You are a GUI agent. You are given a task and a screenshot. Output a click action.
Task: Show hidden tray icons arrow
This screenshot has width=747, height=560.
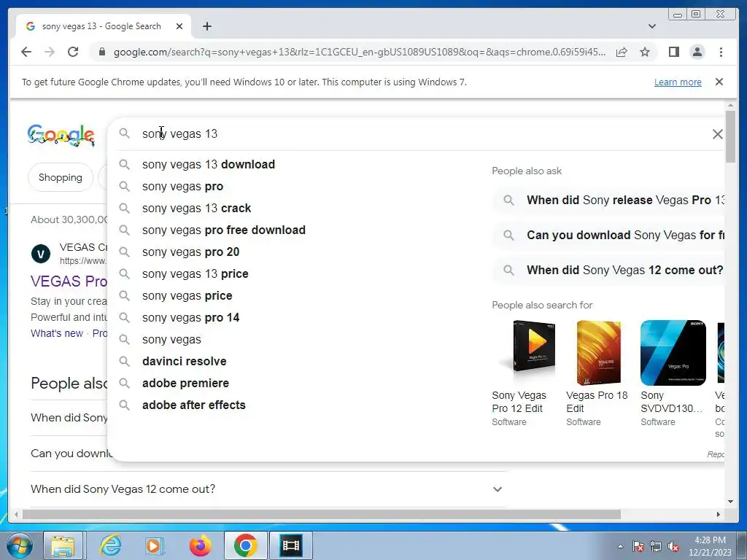[x=620, y=546]
